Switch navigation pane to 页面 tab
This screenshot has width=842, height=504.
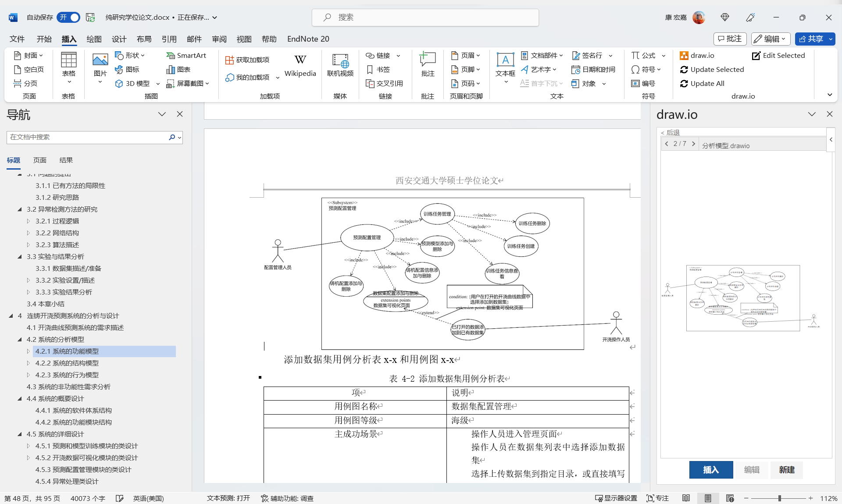tap(39, 160)
